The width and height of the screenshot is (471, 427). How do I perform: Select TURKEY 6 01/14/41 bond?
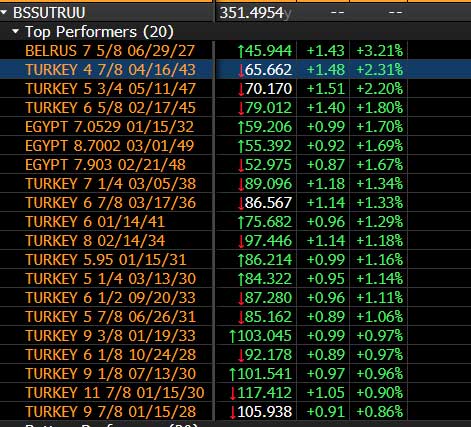(x=95, y=222)
